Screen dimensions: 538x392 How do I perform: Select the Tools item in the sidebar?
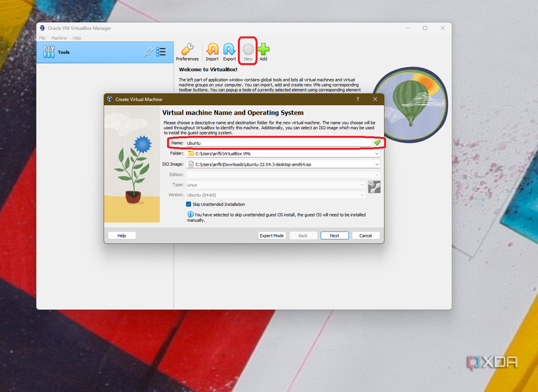105,52
